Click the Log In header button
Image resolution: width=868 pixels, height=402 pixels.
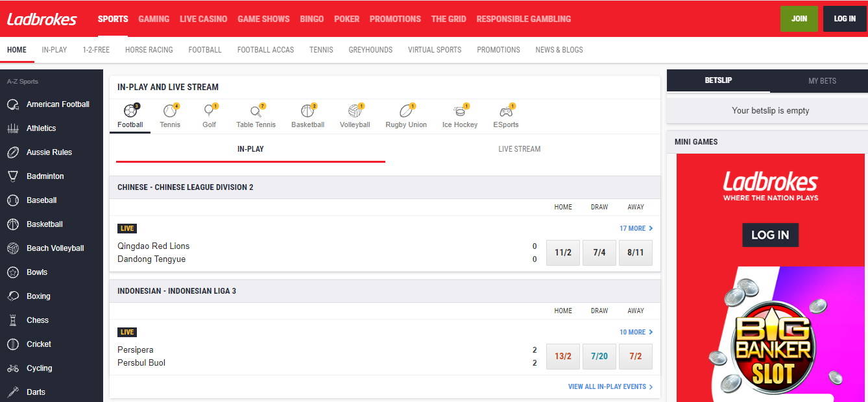click(x=845, y=19)
